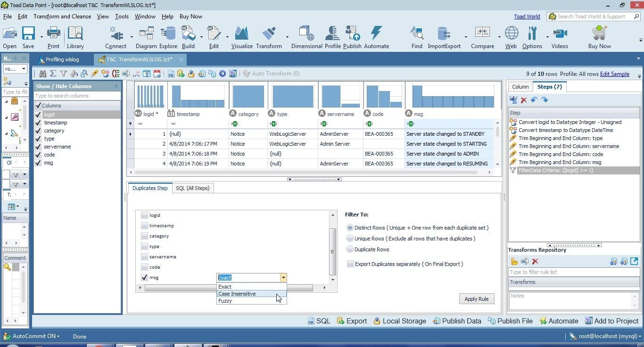Open the Profile tool
The image size is (644, 347).
click(332, 38)
